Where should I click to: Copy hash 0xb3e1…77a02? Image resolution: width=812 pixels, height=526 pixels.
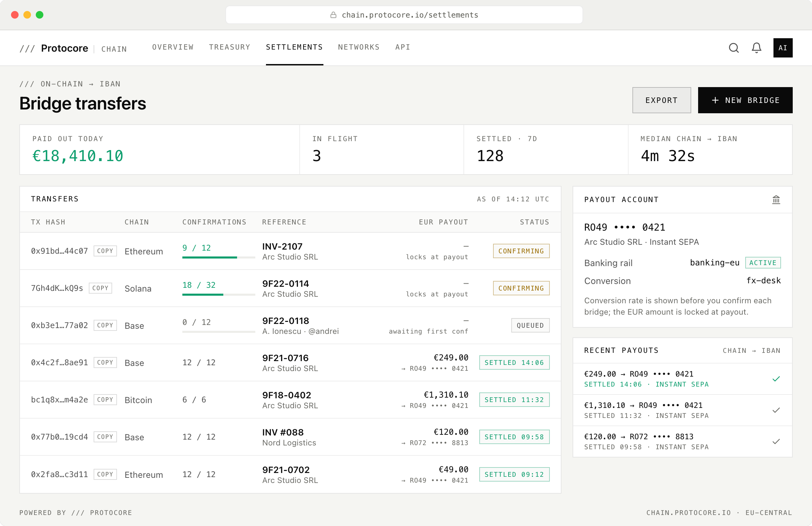(105, 325)
